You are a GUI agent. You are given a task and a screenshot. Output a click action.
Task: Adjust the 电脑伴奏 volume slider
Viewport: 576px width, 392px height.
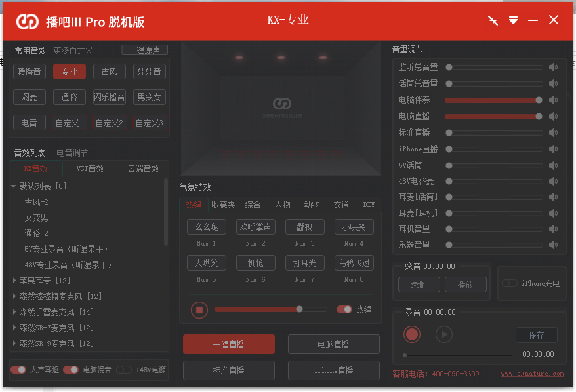tap(494, 100)
